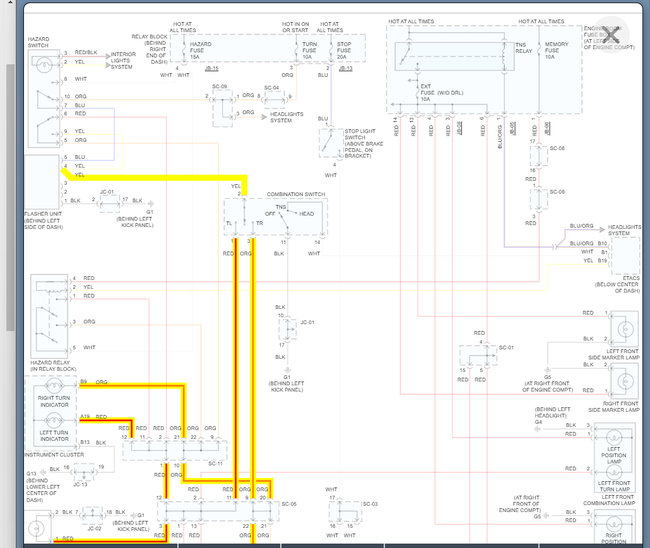
Task: Click the stop light switch symbol
Action: [332, 144]
